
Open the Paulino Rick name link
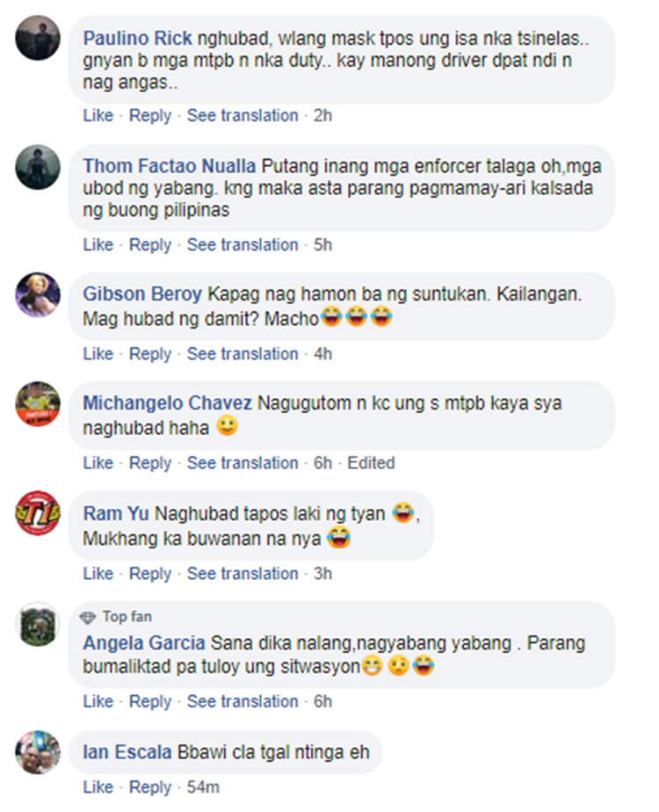pyautogui.click(x=137, y=39)
